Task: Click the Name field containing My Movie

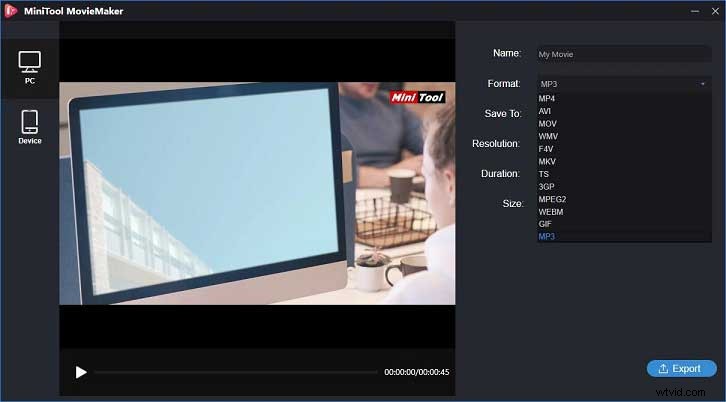Action: 624,54
